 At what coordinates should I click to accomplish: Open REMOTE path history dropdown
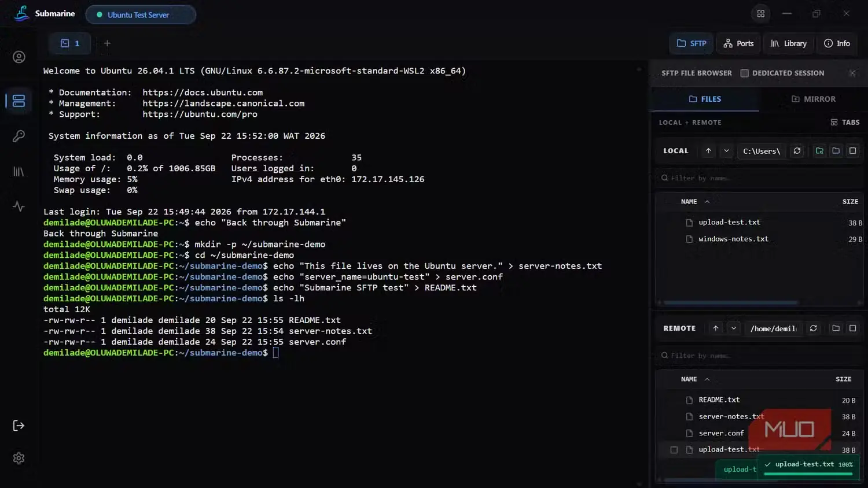click(x=734, y=328)
